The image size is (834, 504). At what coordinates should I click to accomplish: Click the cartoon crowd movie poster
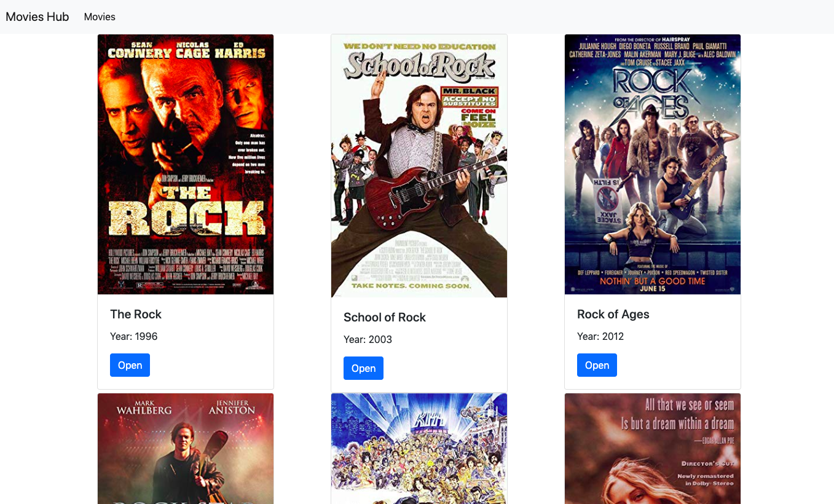(419, 449)
